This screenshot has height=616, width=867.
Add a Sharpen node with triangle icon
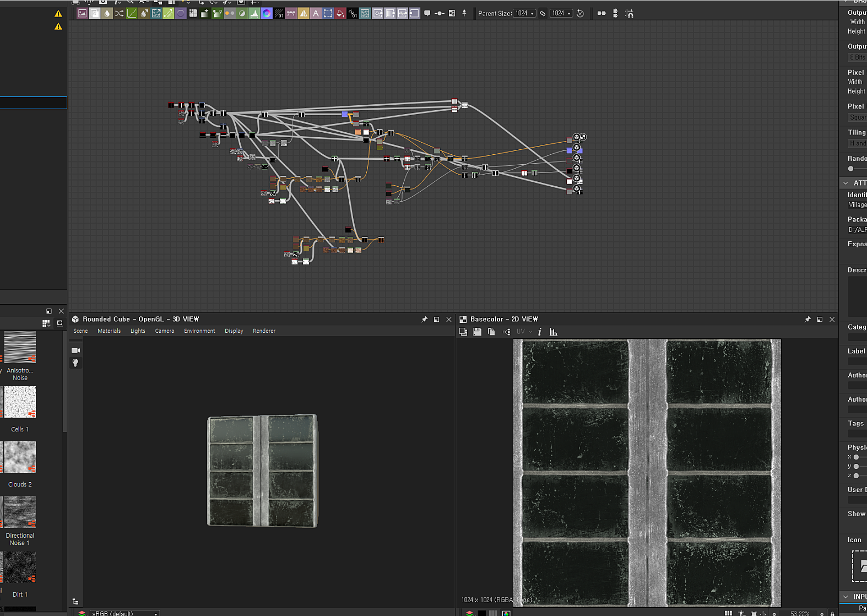304,13
